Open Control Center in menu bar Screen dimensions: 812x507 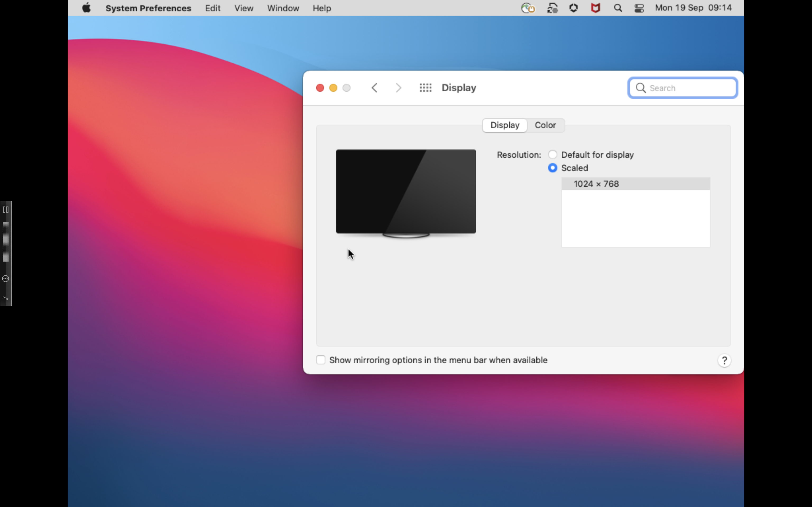pyautogui.click(x=639, y=8)
